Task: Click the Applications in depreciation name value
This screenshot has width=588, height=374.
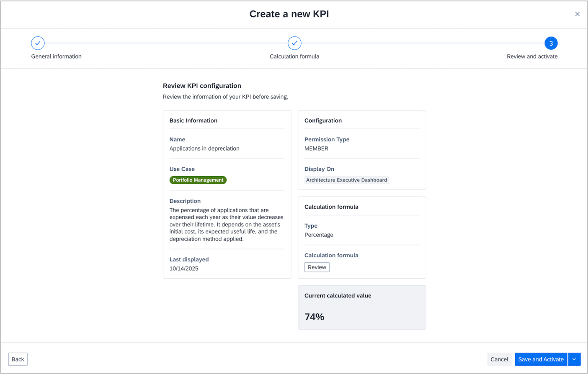Action: 204,149
